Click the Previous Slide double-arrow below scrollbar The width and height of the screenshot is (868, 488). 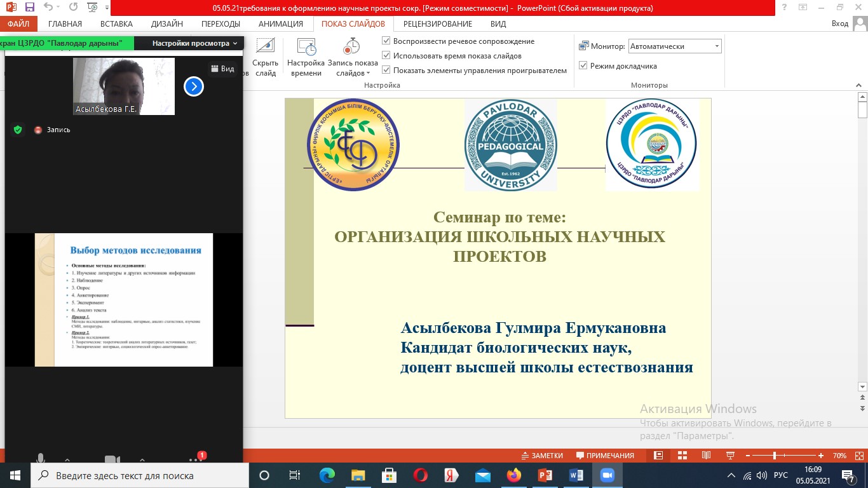coord(862,398)
